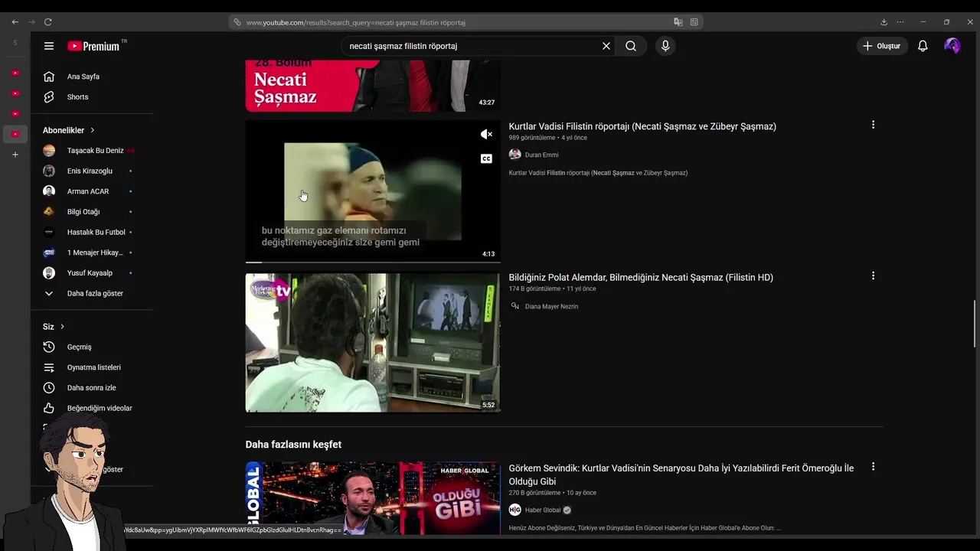Click the reader view icon in address bar

point(694,22)
